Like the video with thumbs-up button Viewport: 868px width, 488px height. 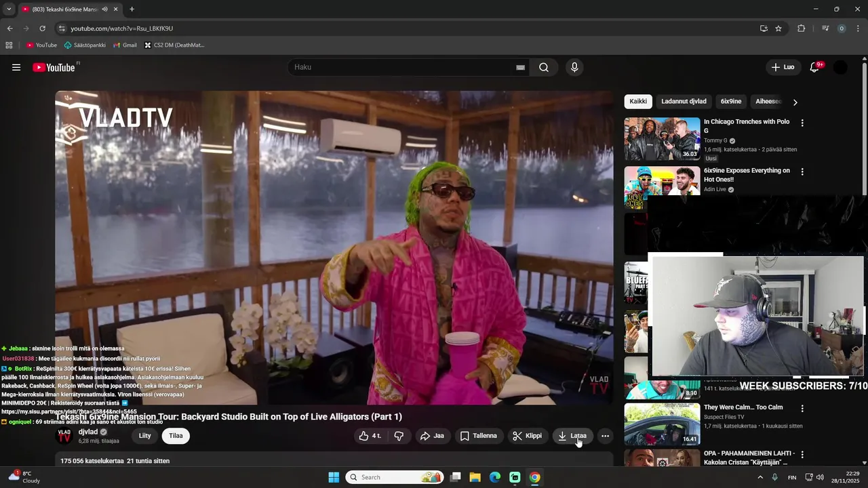[x=370, y=436]
